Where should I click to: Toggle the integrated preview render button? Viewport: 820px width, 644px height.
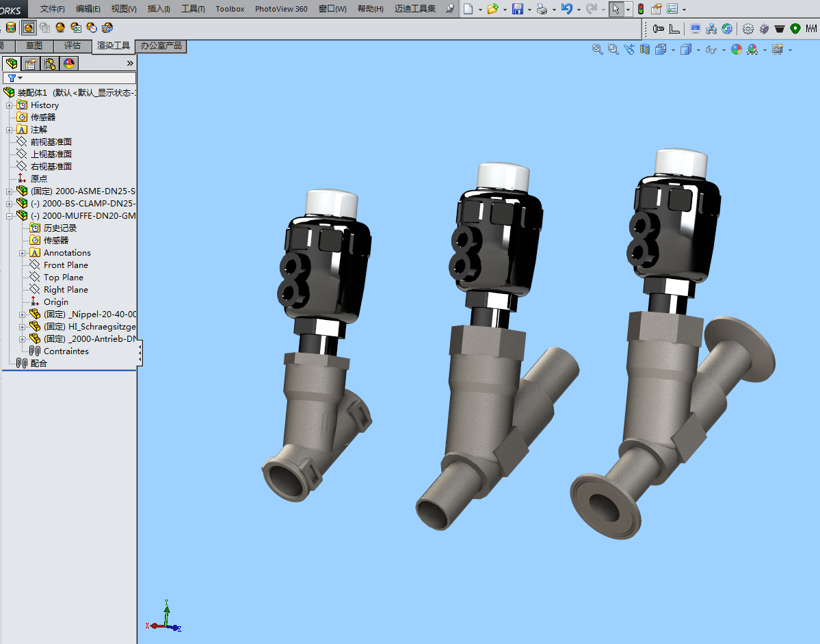point(28,28)
